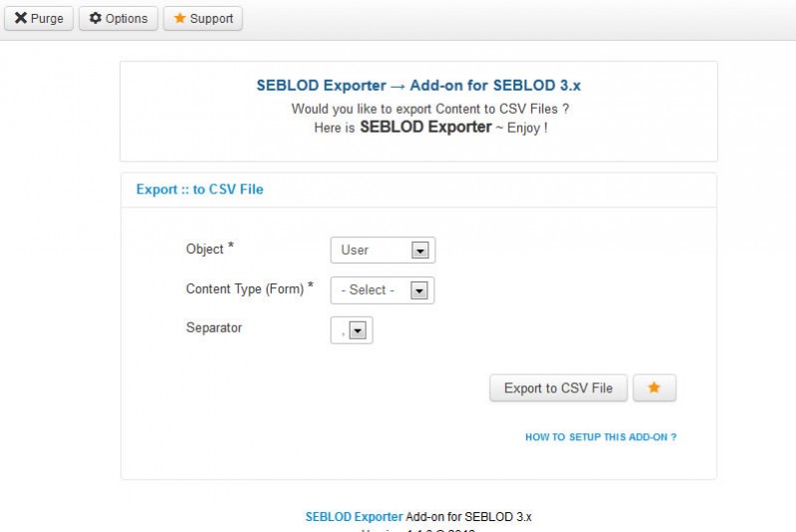The image size is (796, 532).
Task: Open the Support toolbar button
Action: 203,18
